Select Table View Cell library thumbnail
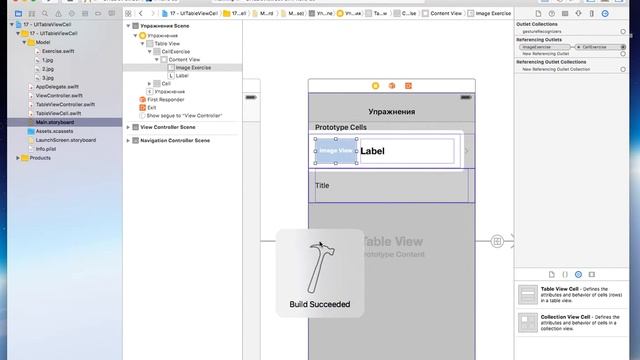The height and width of the screenshot is (360, 640). coord(528,295)
